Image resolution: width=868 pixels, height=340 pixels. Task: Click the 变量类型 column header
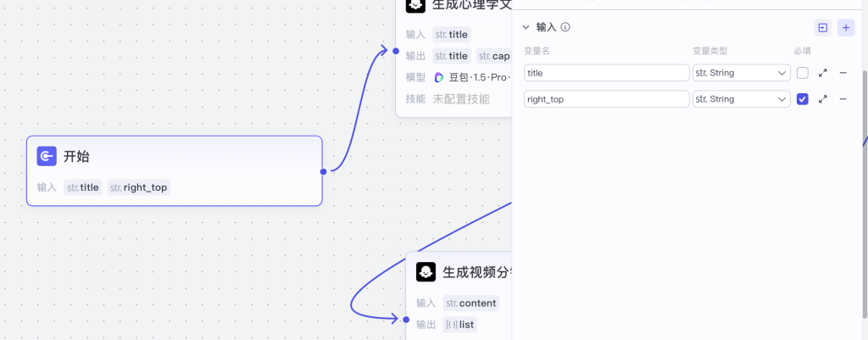coord(709,51)
